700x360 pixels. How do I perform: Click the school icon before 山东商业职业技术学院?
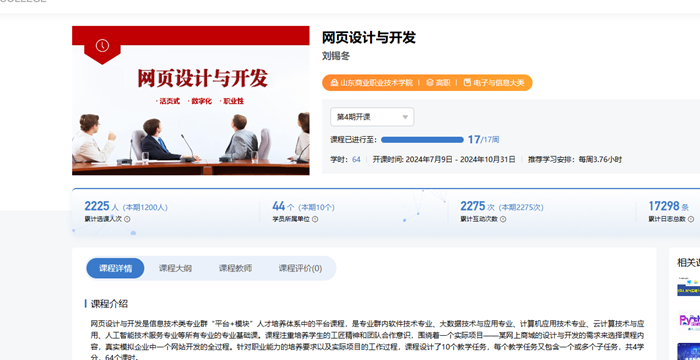tap(334, 83)
